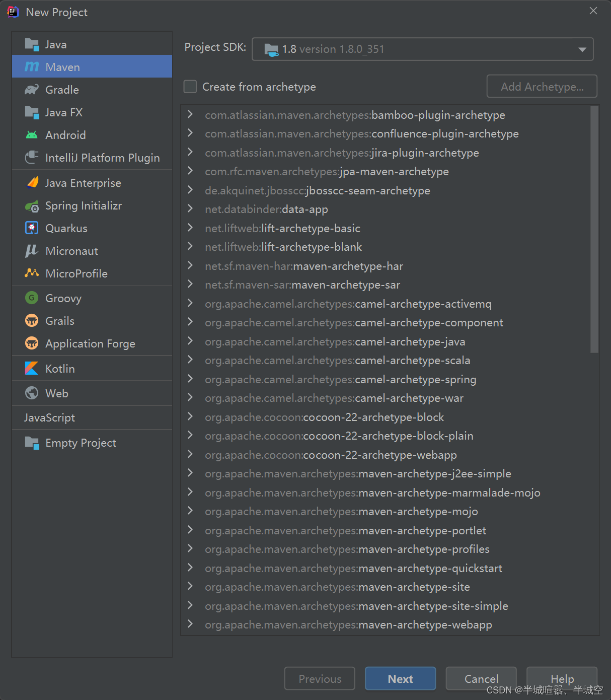This screenshot has height=700, width=611.
Task: Click Add Archetype button
Action: (x=542, y=87)
